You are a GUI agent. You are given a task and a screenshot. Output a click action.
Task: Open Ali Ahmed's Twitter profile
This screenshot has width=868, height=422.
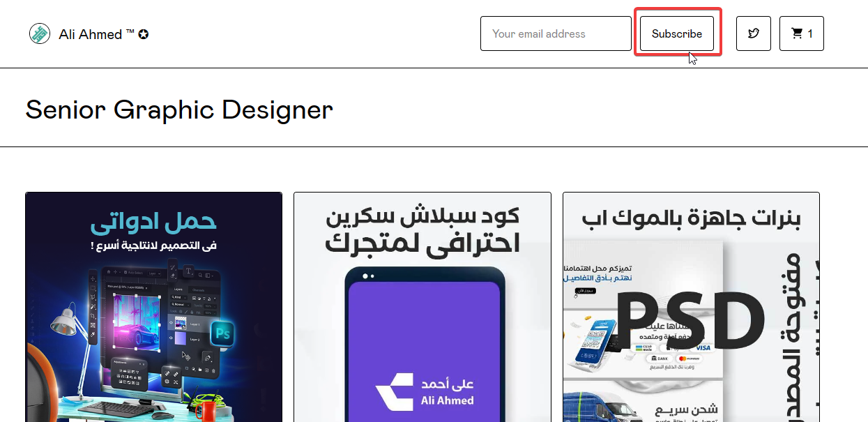[753, 33]
